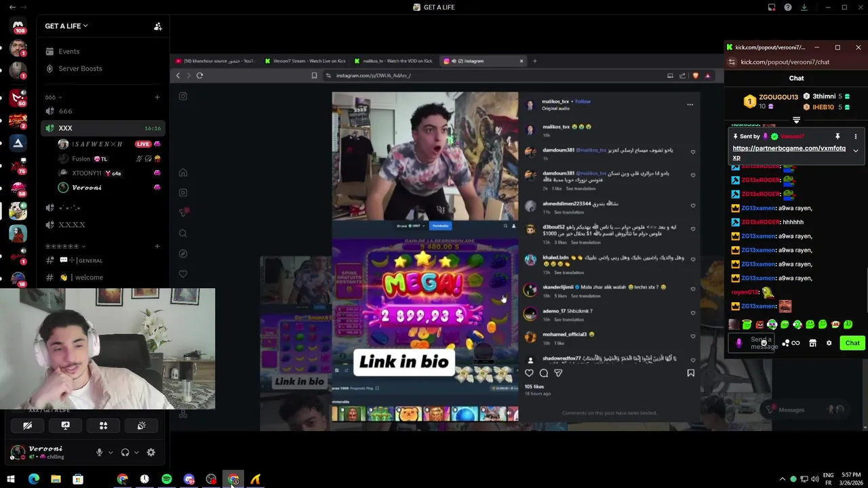Select the XXX voice channel
The width and height of the screenshot is (868, 488).
click(x=103, y=128)
